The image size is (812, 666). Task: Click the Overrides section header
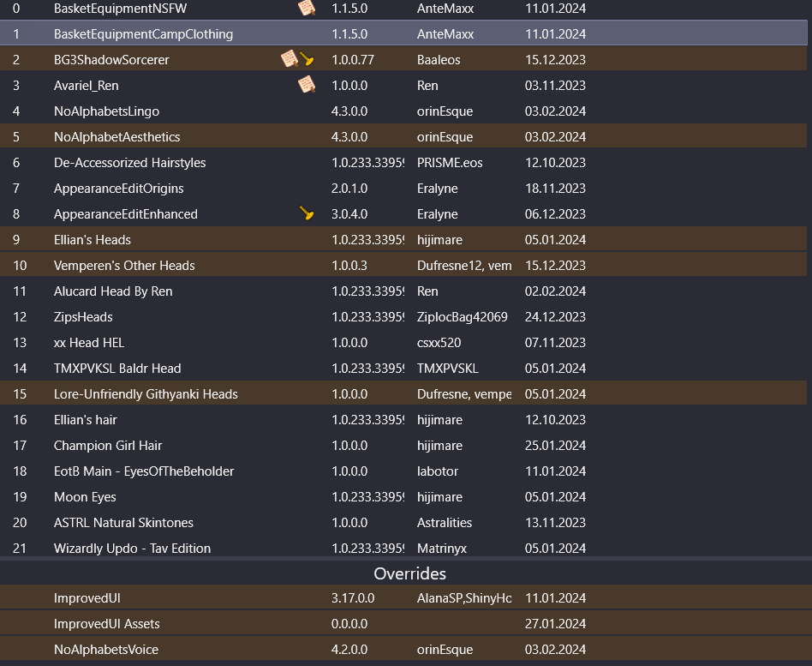point(409,573)
